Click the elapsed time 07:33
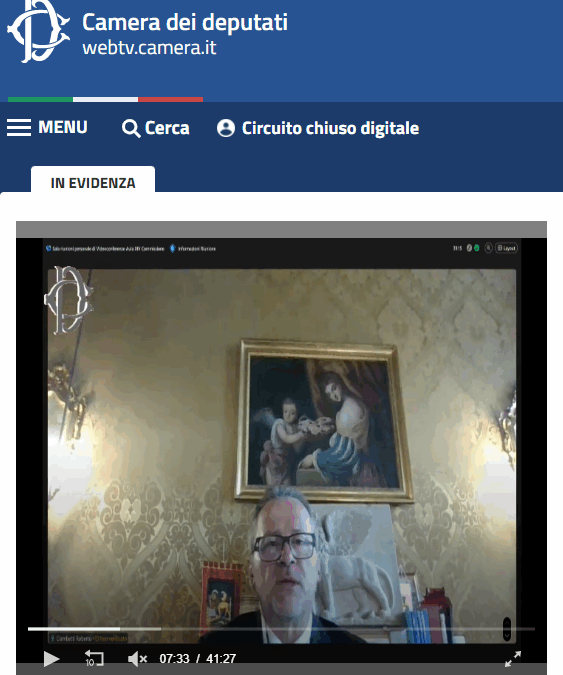 click(x=174, y=659)
